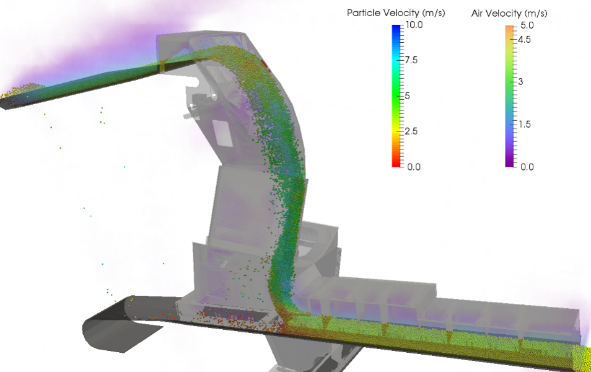Click the 2.5 tick label on particle legend
The image size is (591, 372).
click(x=411, y=131)
